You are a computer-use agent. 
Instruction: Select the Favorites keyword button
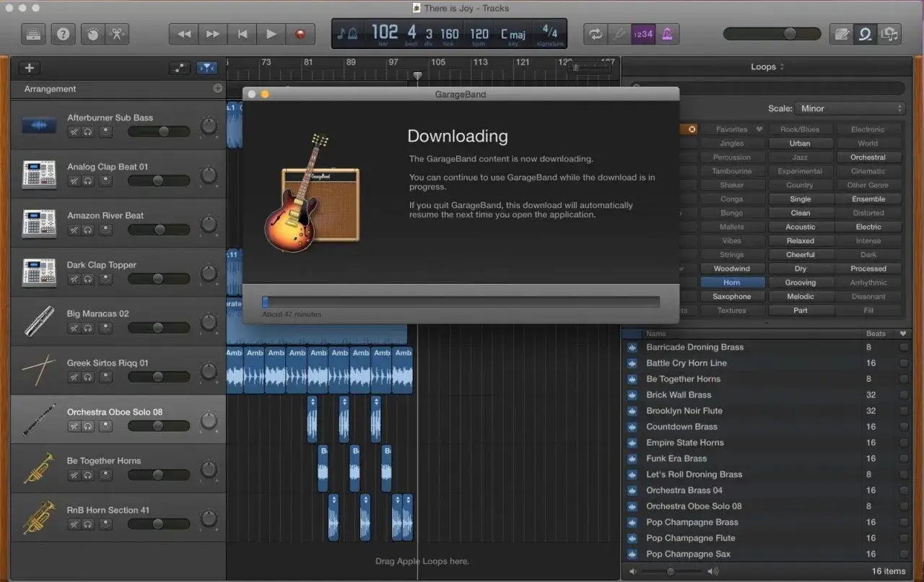[732, 129]
